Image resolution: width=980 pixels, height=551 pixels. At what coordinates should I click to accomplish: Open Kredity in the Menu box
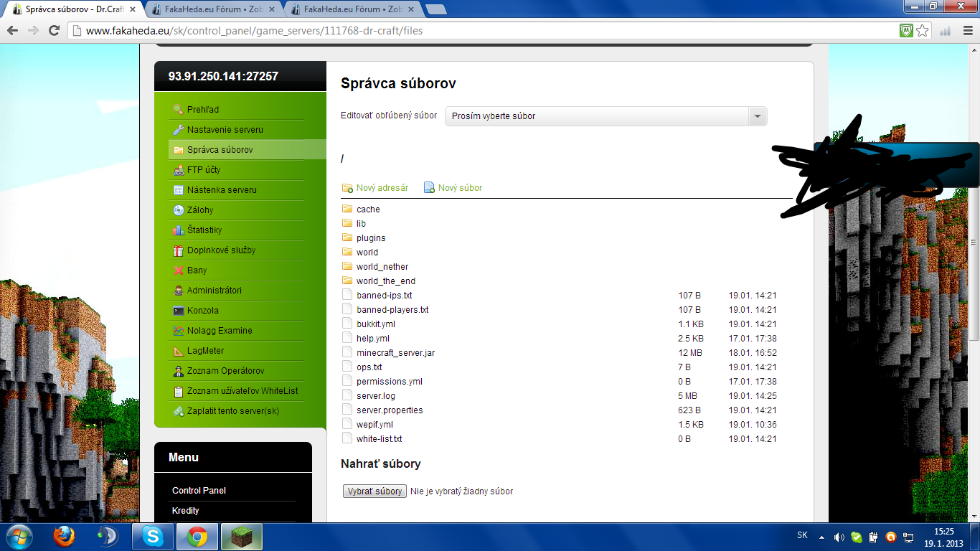pos(186,511)
